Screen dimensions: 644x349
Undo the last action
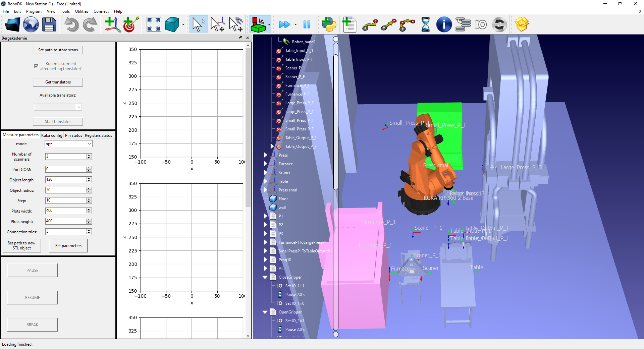[71, 24]
